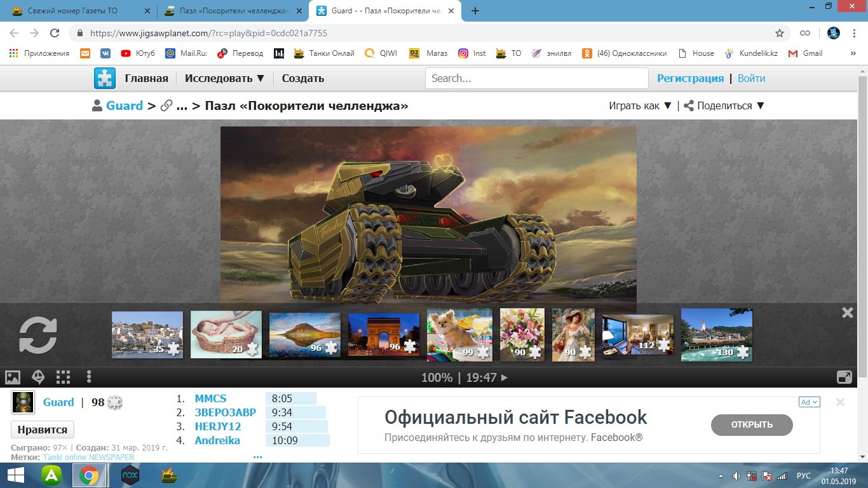This screenshot has height=488, width=868.
Task: Open the MMCS player profile
Action: click(x=210, y=399)
